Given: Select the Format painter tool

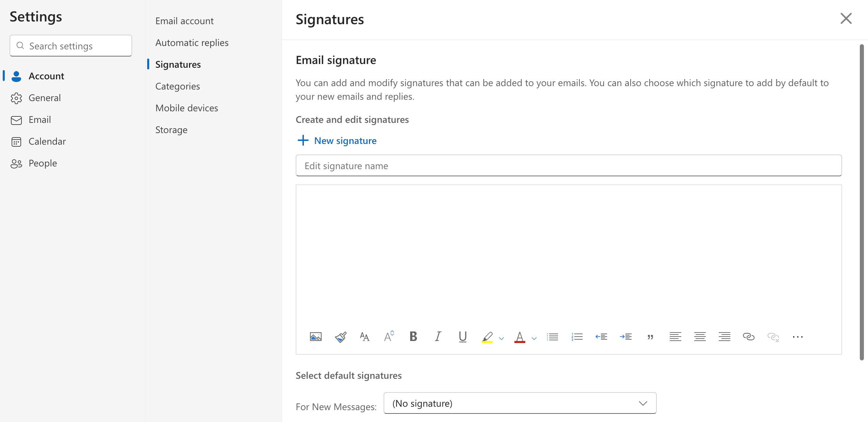Looking at the screenshot, I should [x=340, y=337].
